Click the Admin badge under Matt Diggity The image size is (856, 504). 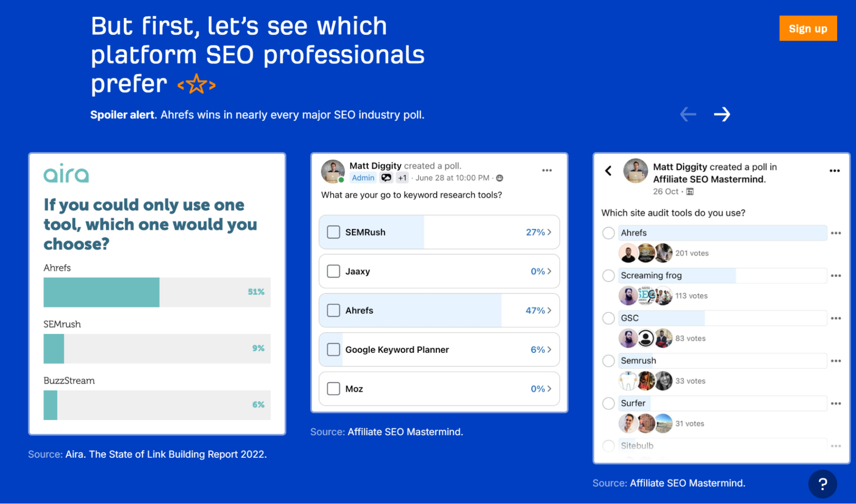tap(363, 178)
